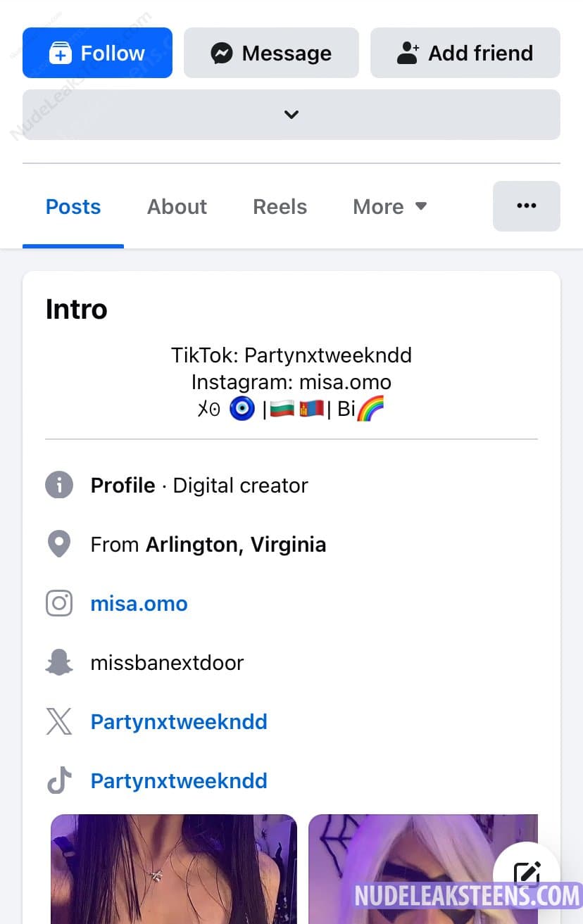Screen dimensions: 583x924
Task: Click the blue Follow button
Action: 97,53
